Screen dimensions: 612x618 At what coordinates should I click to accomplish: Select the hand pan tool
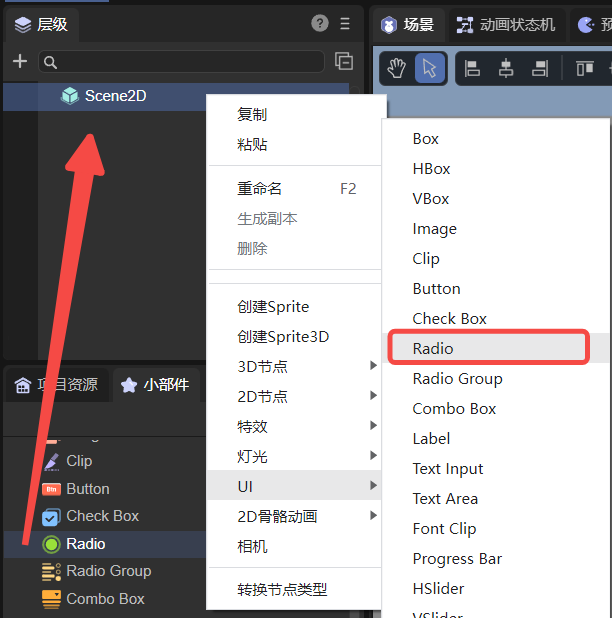[x=397, y=68]
